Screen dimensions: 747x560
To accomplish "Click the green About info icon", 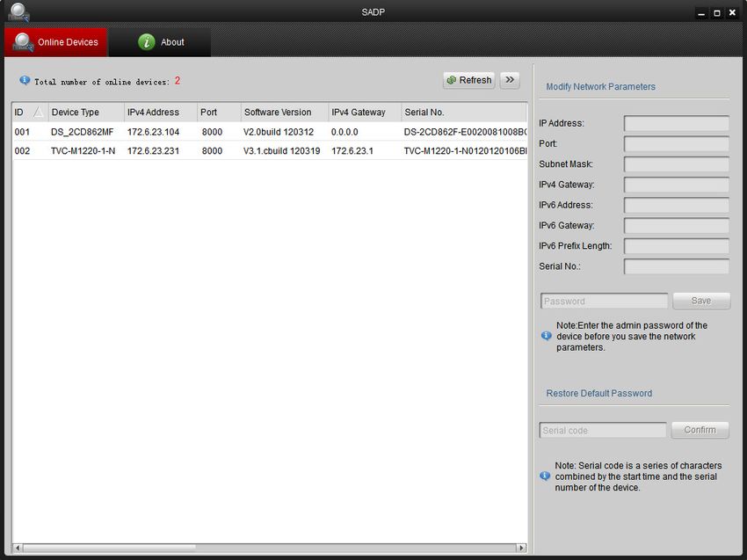I will click(x=146, y=42).
